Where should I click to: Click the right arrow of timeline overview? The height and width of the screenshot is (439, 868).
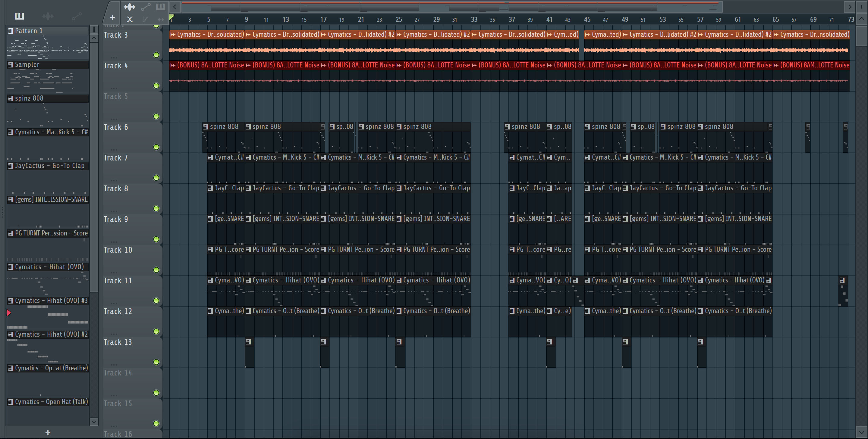850,7
